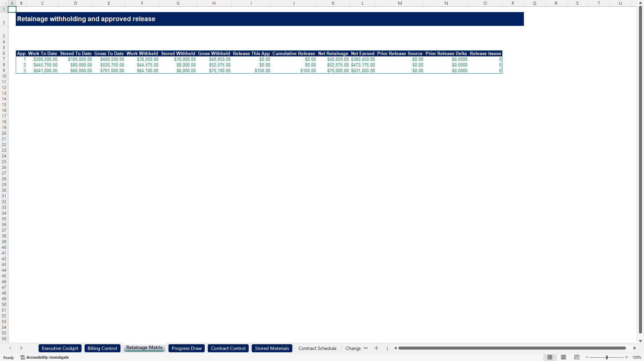Zoom out with the minus icon
The image size is (644, 361).
point(587,357)
